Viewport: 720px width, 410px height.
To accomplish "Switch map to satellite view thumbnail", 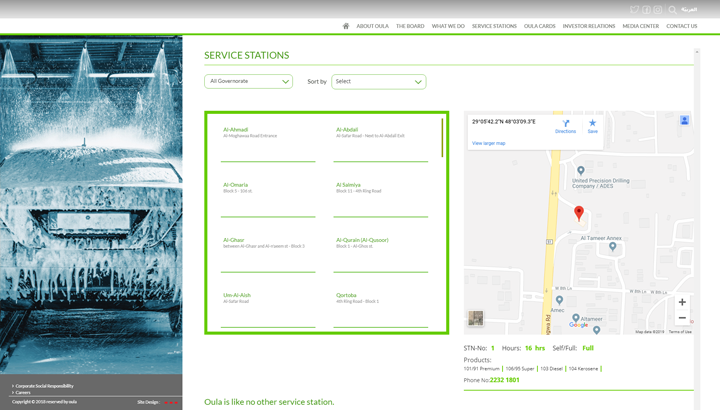I will 476,318.
